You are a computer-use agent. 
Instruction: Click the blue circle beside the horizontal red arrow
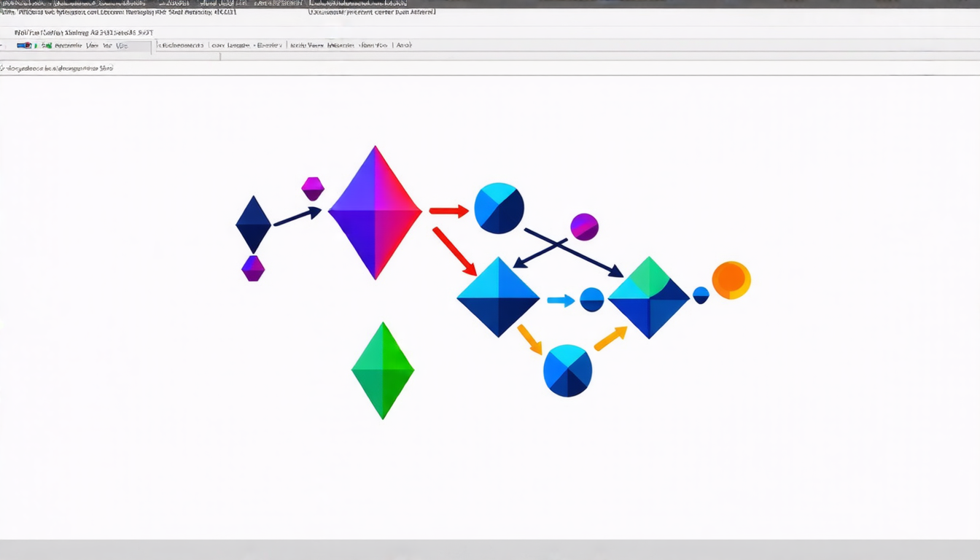pyautogui.click(x=499, y=209)
